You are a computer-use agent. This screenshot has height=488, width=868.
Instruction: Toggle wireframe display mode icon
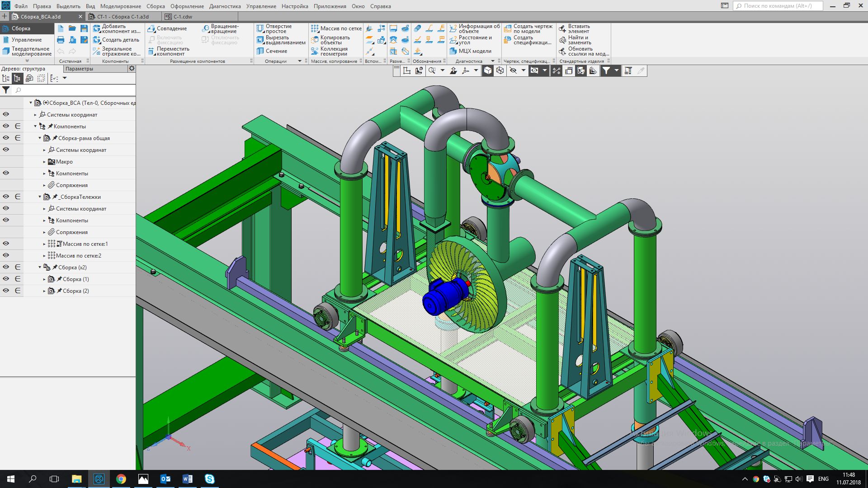[500, 70]
